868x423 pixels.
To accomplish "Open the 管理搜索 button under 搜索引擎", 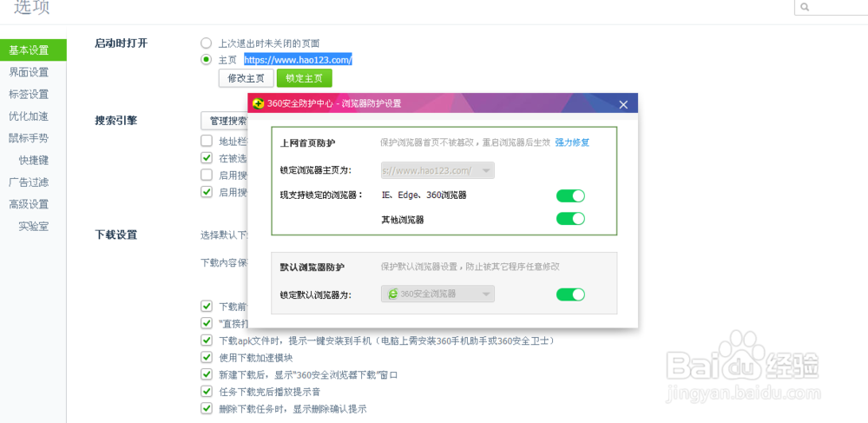I will [224, 121].
